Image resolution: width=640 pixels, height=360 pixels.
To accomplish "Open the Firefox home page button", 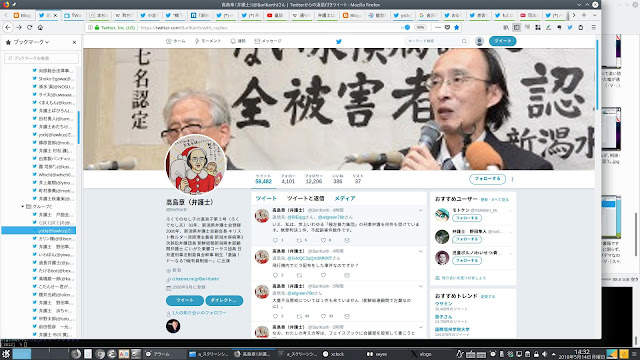I will [40, 27].
